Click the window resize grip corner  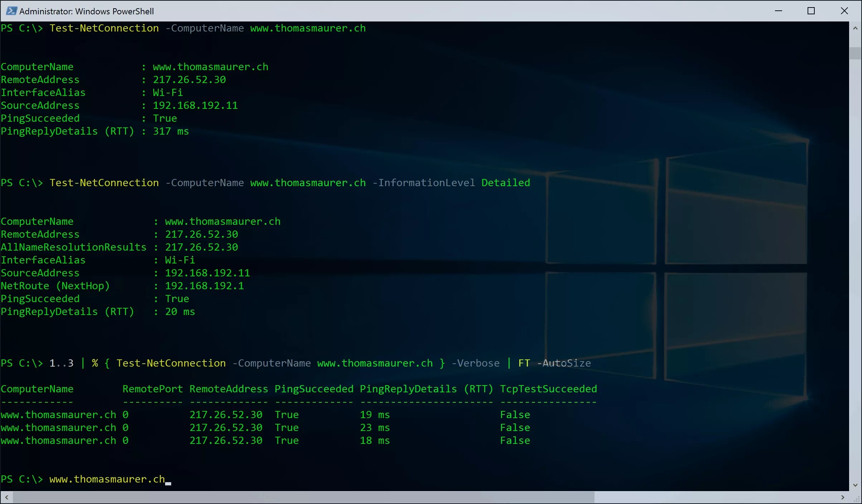point(857,499)
